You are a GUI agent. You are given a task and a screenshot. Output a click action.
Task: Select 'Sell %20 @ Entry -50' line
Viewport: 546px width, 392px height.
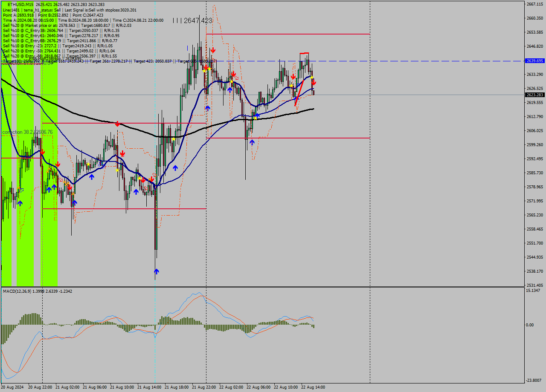click(59, 51)
